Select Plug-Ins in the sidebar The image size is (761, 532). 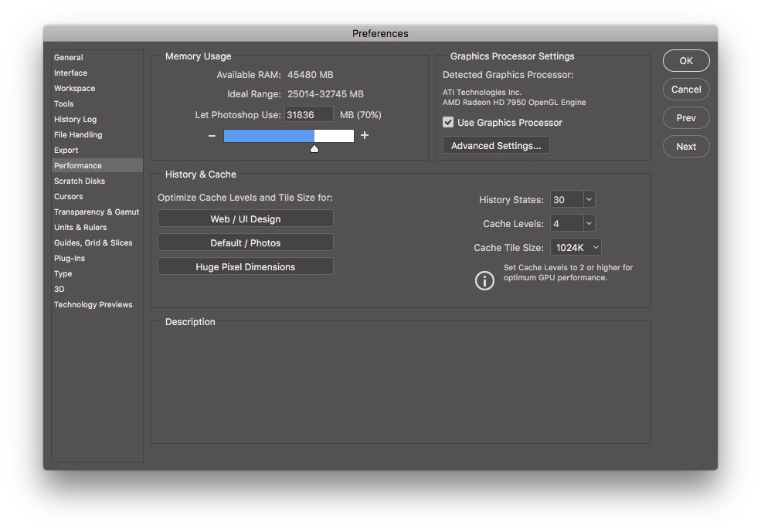[x=70, y=259]
